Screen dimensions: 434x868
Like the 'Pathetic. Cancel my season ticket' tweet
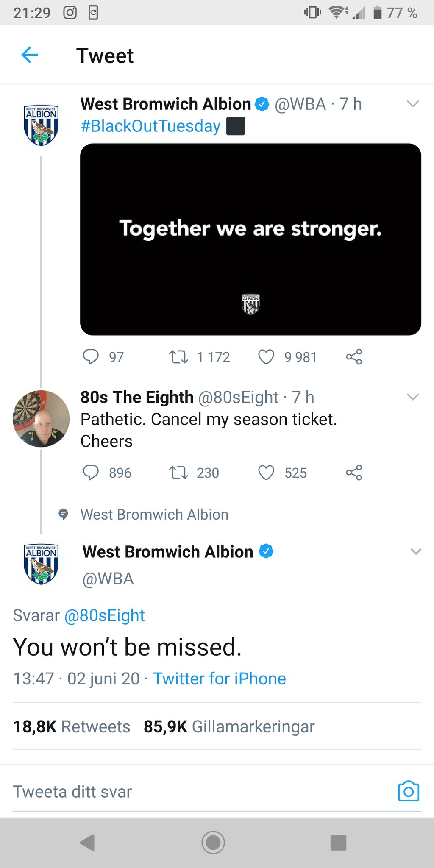pyautogui.click(x=266, y=473)
